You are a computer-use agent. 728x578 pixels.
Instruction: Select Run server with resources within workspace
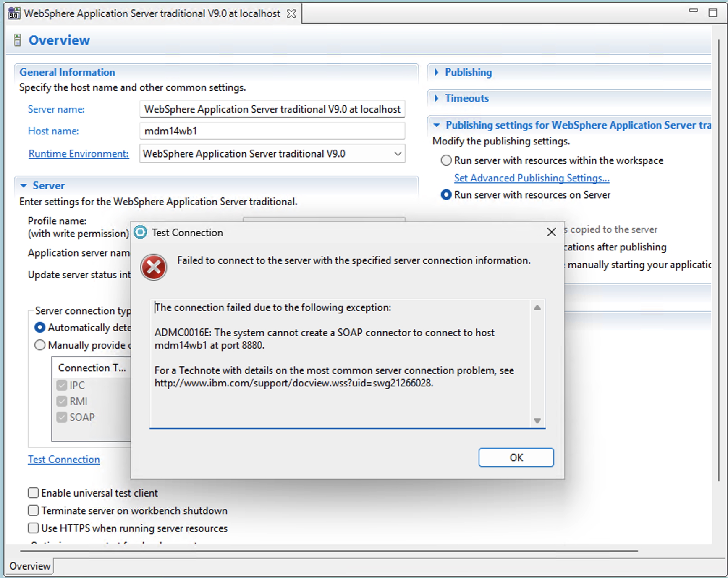(446, 160)
